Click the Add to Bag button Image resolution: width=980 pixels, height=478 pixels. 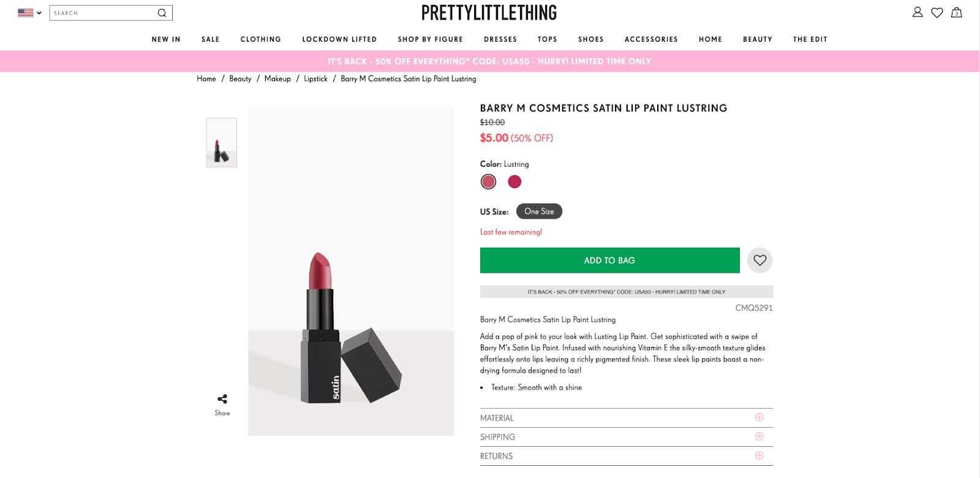[609, 260]
